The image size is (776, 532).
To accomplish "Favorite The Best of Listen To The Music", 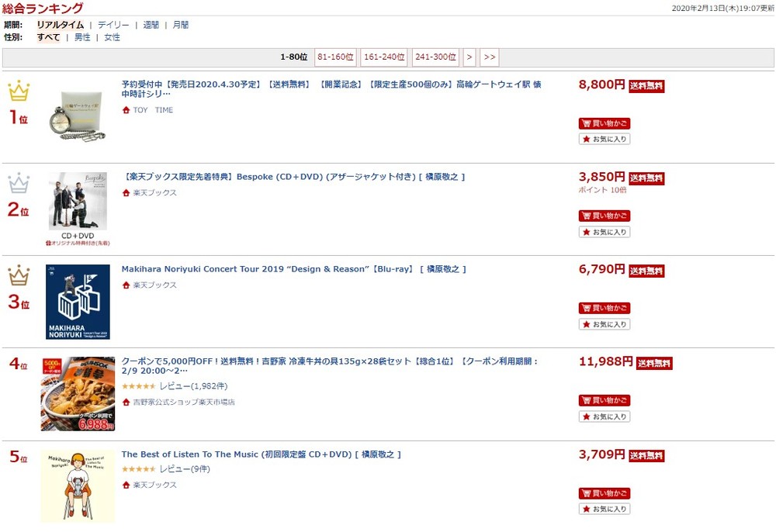I will [605, 509].
